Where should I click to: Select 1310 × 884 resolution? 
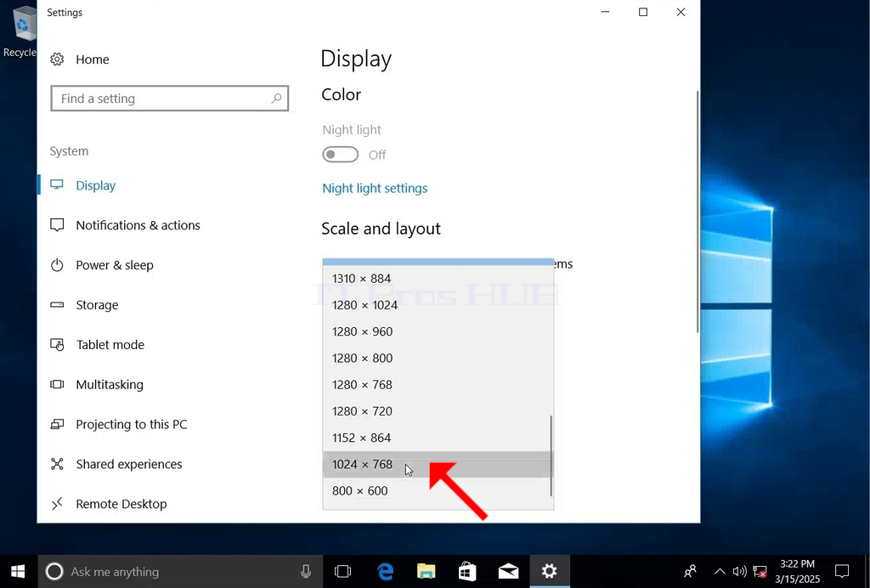click(438, 279)
